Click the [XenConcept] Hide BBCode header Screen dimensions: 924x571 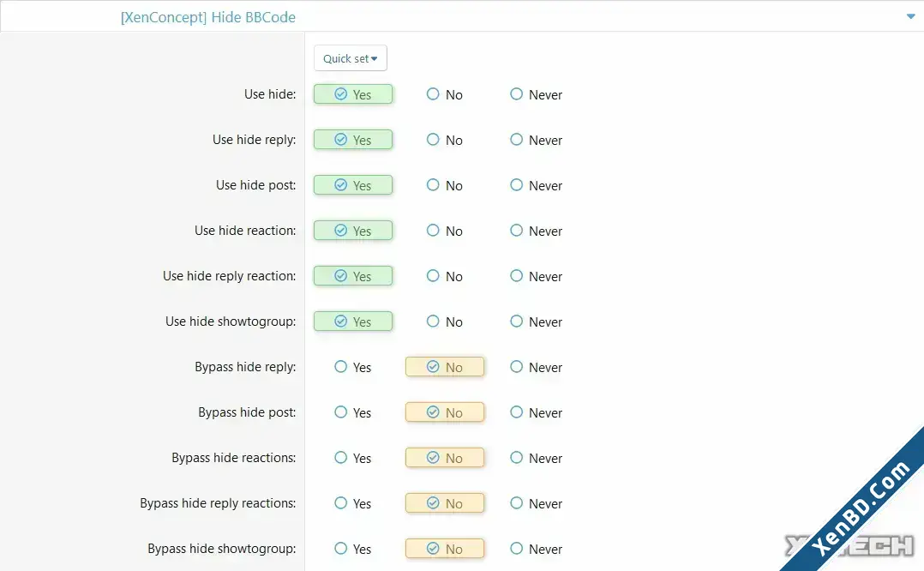click(x=208, y=17)
